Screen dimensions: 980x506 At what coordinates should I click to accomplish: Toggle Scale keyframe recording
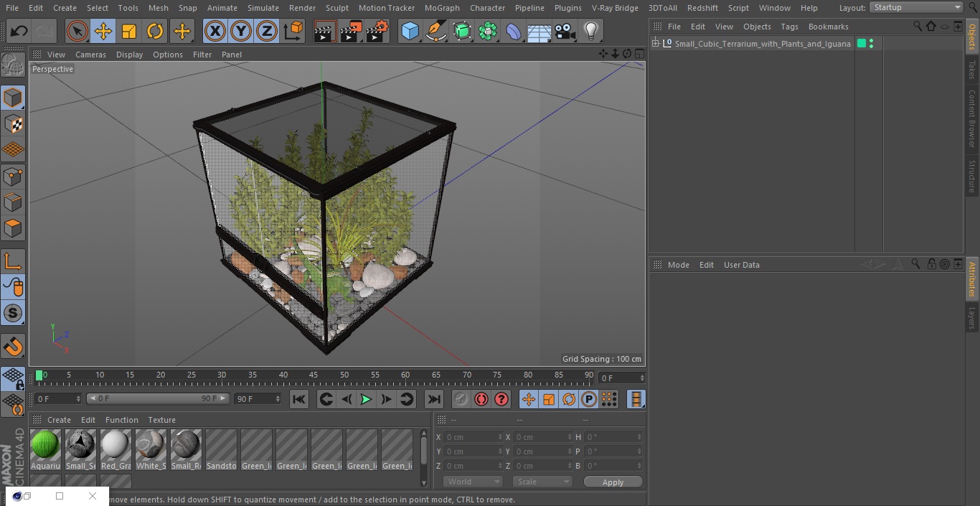[549, 399]
